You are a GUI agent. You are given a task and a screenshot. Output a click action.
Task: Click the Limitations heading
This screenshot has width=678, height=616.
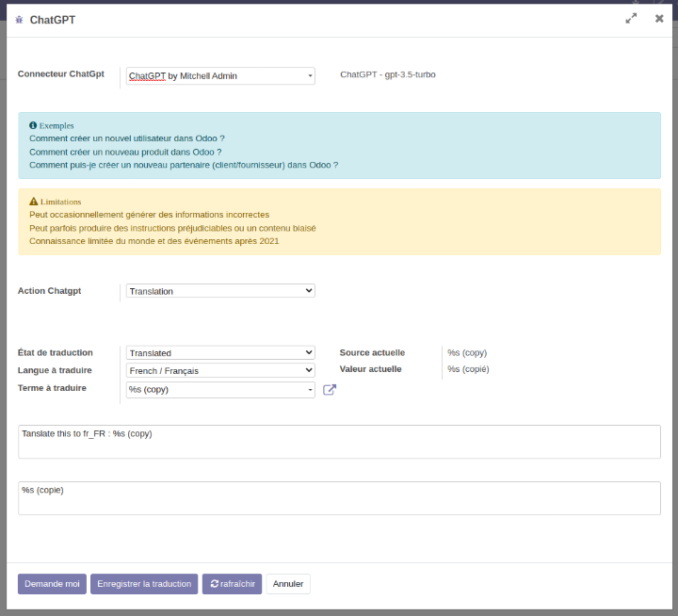point(61,202)
